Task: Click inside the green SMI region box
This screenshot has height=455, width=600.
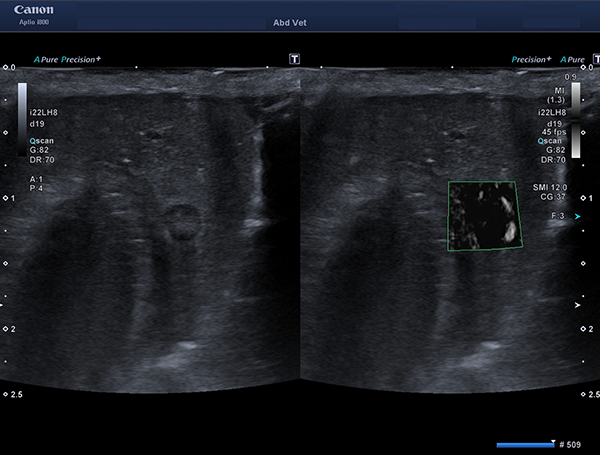Action: click(485, 216)
